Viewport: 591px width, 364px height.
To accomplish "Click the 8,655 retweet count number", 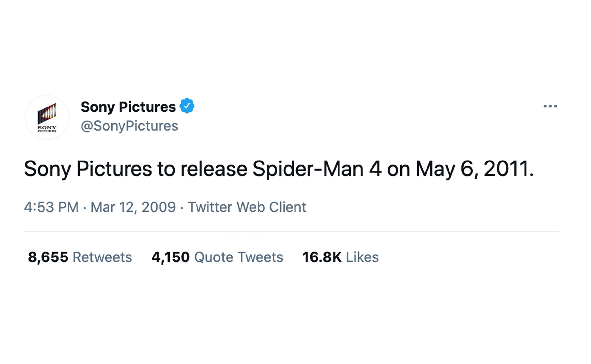I will pyautogui.click(x=48, y=257).
